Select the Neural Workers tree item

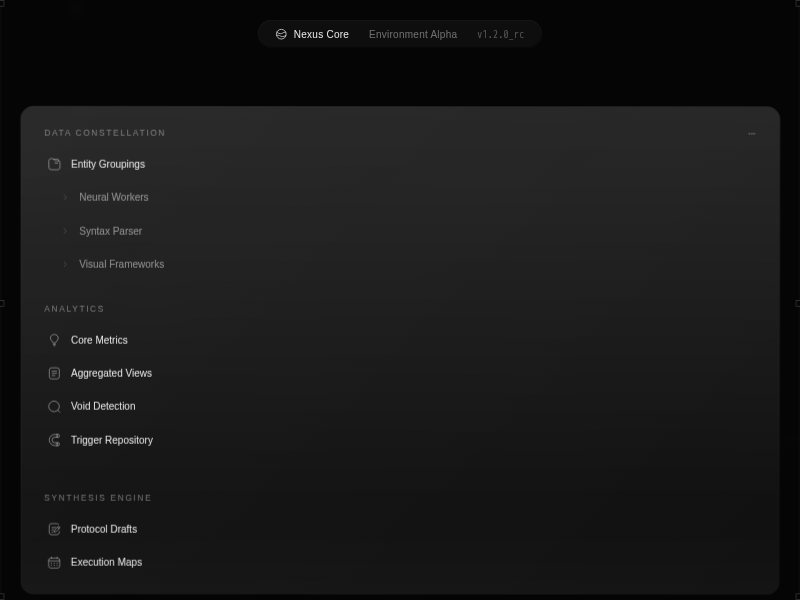[113, 197]
